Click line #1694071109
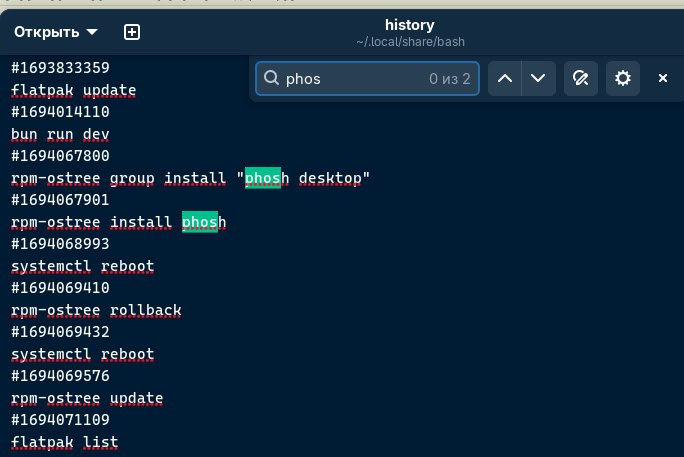Screen dimensions: 684x457 tap(60, 420)
